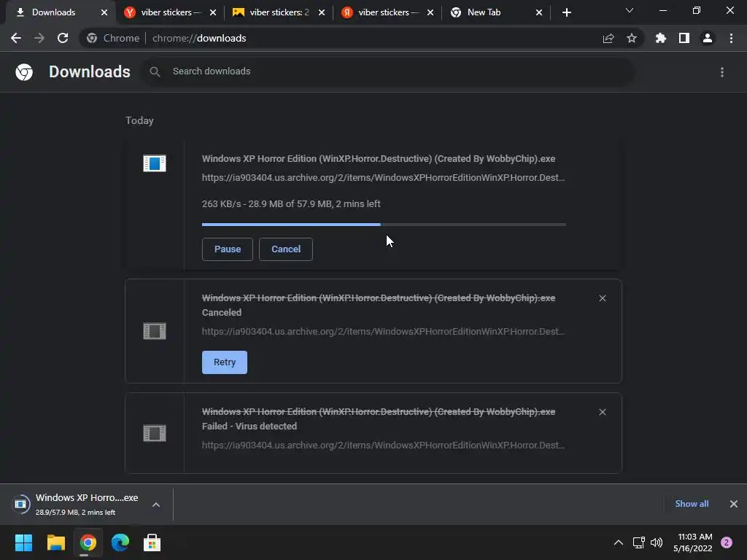The height and width of the screenshot is (560, 747).
Task: Open the Canceled download's source URL
Action: coord(383,332)
